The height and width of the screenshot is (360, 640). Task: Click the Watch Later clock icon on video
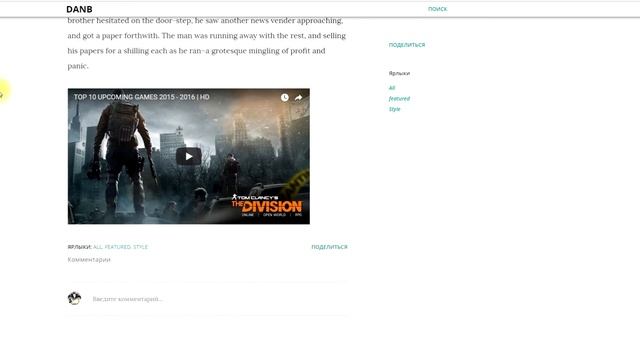point(284,97)
